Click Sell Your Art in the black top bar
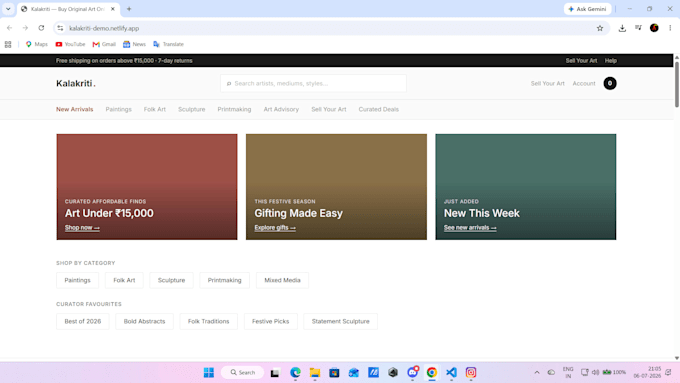Screen dimensions: 680x383 [581, 61]
